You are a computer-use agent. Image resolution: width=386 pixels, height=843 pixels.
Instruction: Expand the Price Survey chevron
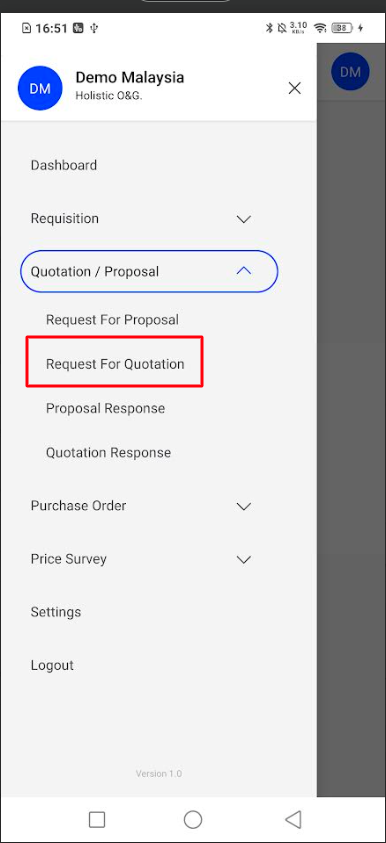pyautogui.click(x=244, y=560)
